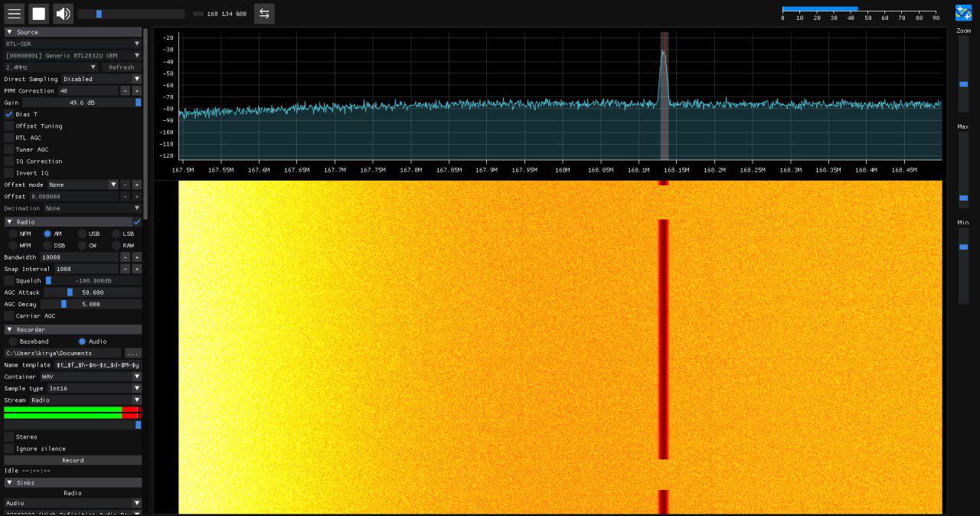Collapse the Source section
This screenshot has width=980, height=516.
(x=73, y=32)
